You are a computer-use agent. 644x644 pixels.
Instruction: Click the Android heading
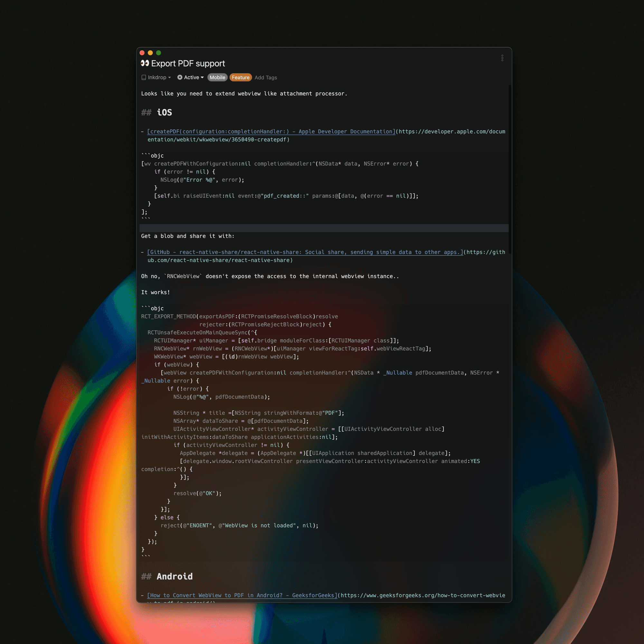pyautogui.click(x=175, y=576)
